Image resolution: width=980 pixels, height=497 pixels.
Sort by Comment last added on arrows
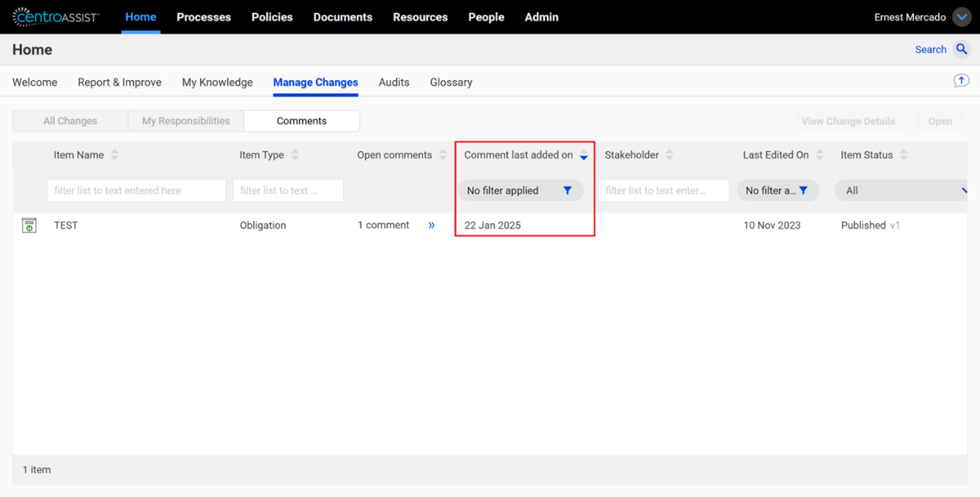click(583, 155)
